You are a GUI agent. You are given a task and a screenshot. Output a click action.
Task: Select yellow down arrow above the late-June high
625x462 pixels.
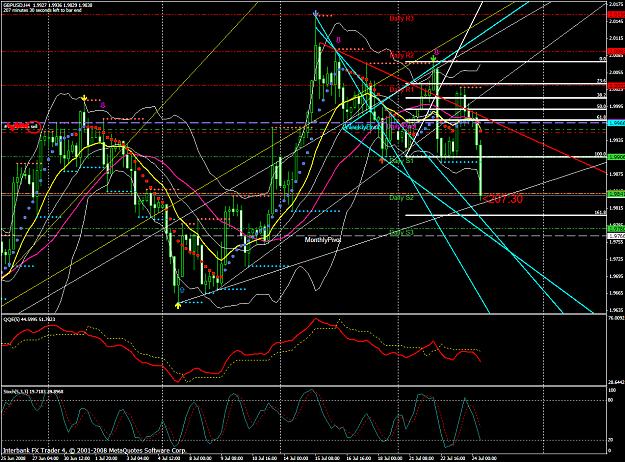(84, 98)
